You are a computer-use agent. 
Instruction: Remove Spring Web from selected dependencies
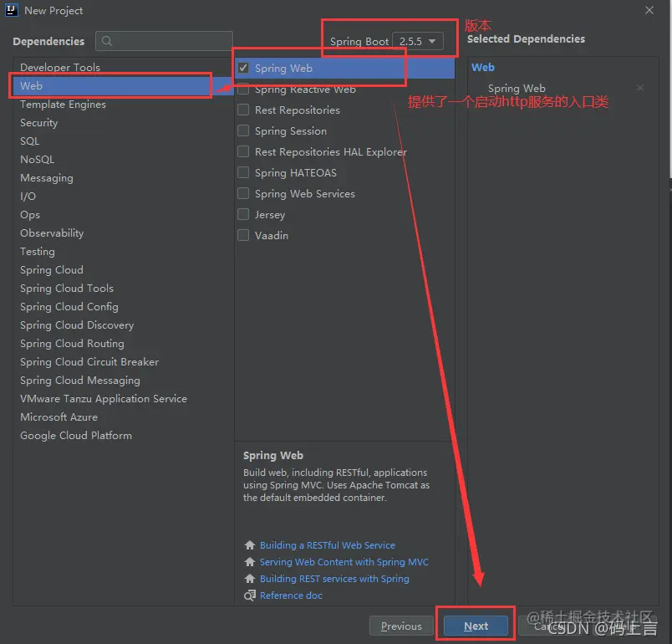click(x=640, y=88)
